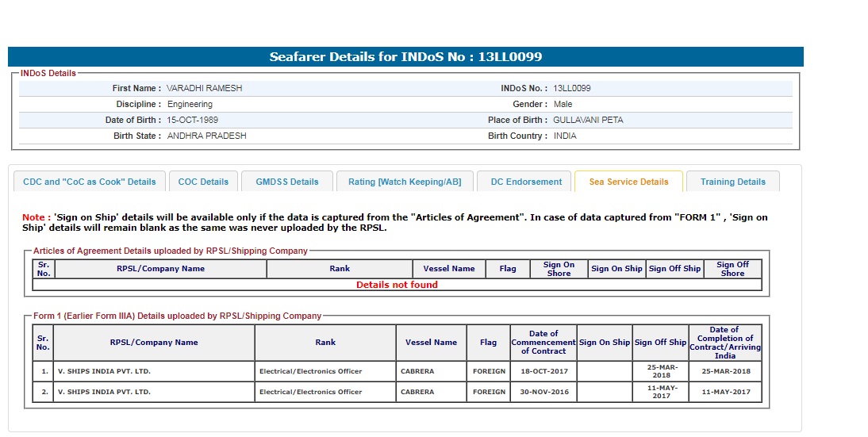The image size is (868, 437).
Task: Switch to the COC Details tab
Action: [x=203, y=182]
